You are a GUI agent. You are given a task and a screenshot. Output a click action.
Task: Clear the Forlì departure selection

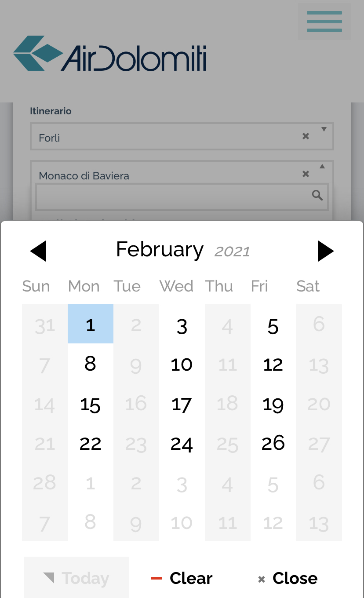[x=306, y=136]
